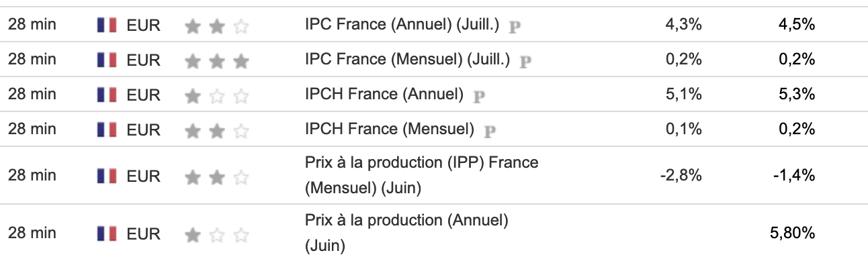The height and width of the screenshot is (259, 868).
Task: Click the preliminary P icon beside IPC France (Mensuel)
Action: [x=526, y=62]
